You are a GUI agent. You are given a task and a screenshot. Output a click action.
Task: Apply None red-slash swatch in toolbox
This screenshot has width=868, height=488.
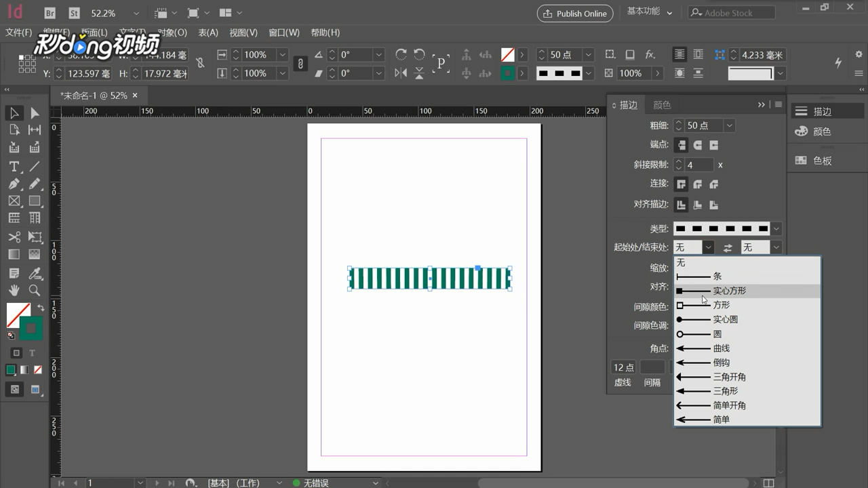tap(38, 370)
